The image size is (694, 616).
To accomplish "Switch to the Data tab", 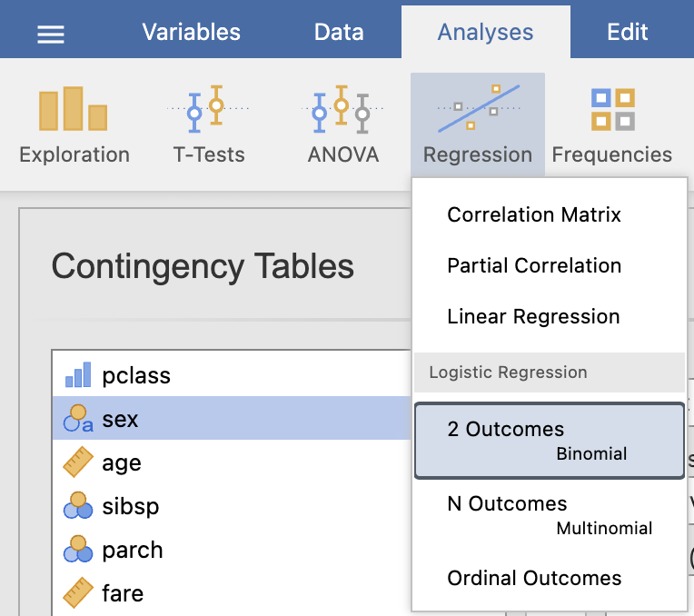I will [x=339, y=32].
